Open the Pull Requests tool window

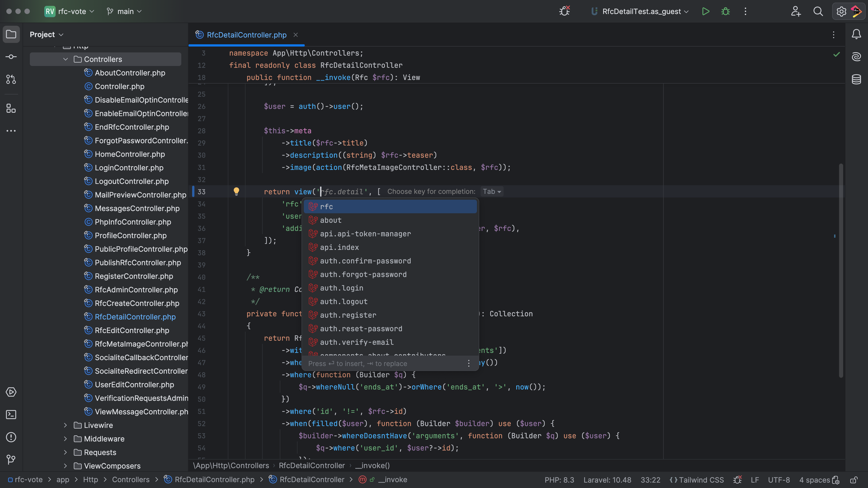tap(11, 80)
